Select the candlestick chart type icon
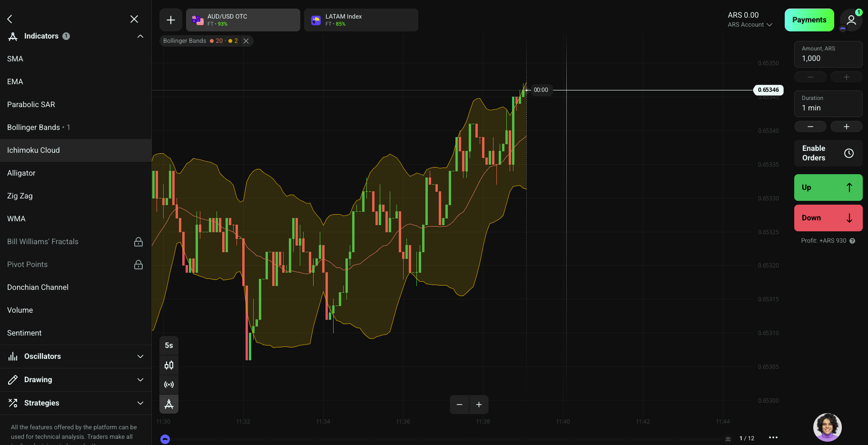This screenshot has height=445, width=868. [169, 365]
